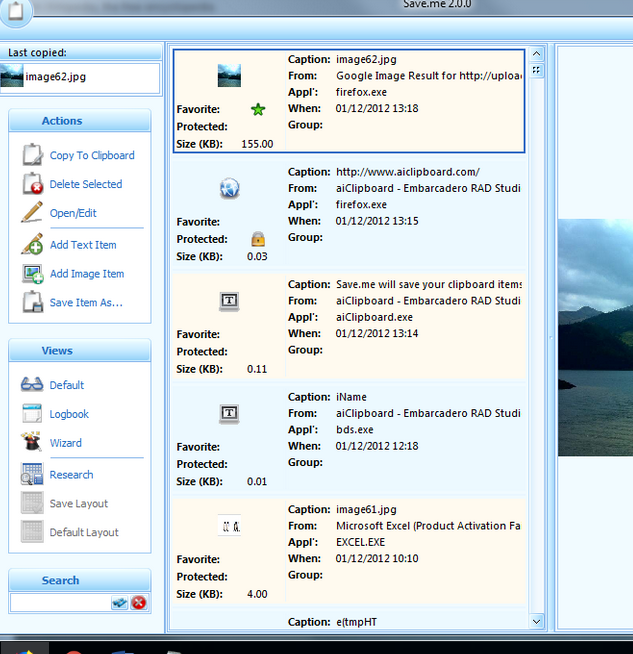This screenshot has width=633, height=654.
Task: Clear search with the red X icon
Action: point(139,603)
